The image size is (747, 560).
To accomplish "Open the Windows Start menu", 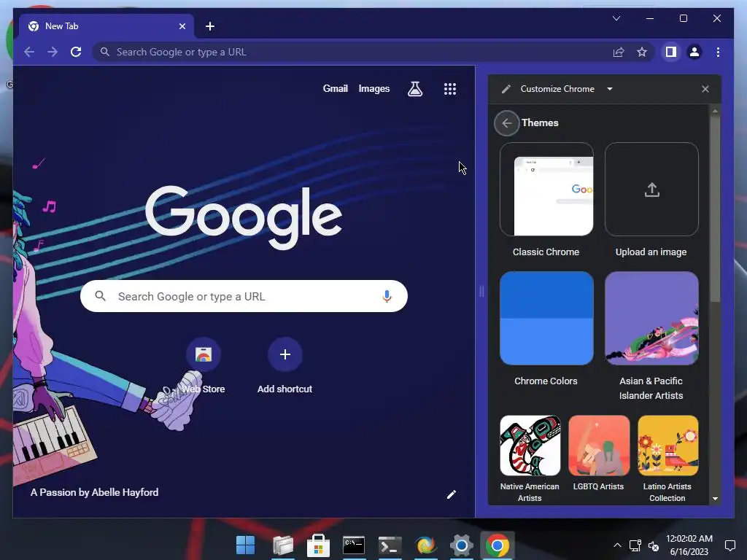I will 246,545.
